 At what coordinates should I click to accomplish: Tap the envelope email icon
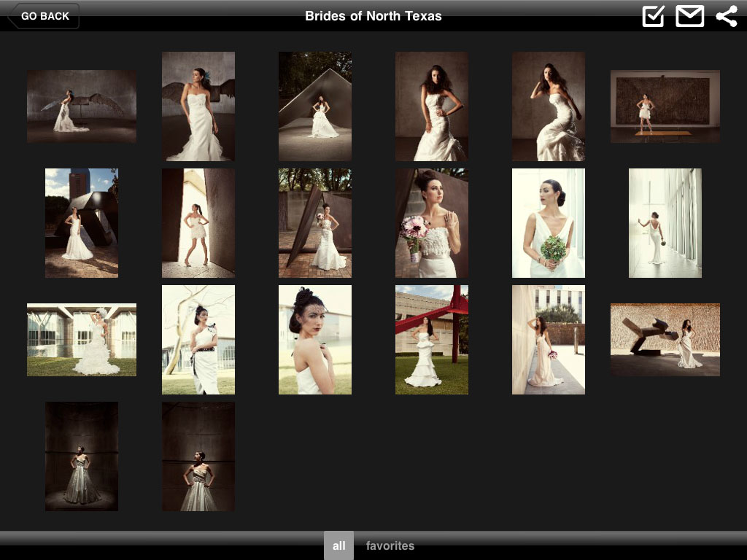tap(690, 16)
